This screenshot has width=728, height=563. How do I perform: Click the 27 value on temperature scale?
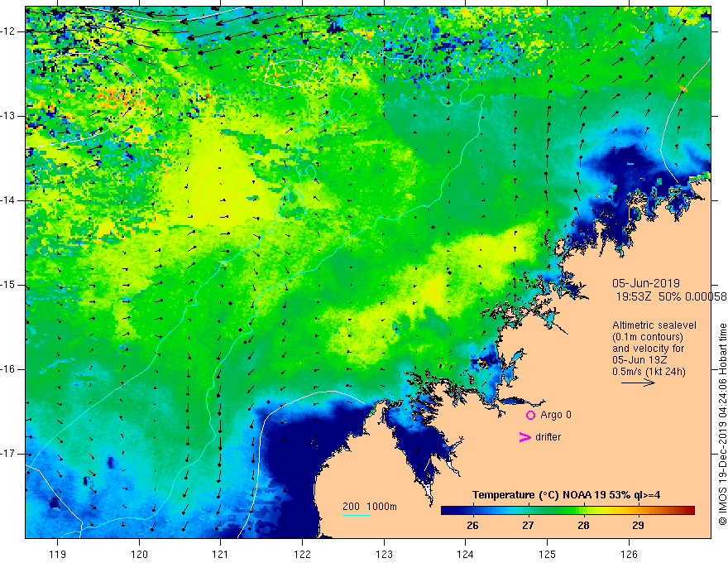click(x=528, y=526)
